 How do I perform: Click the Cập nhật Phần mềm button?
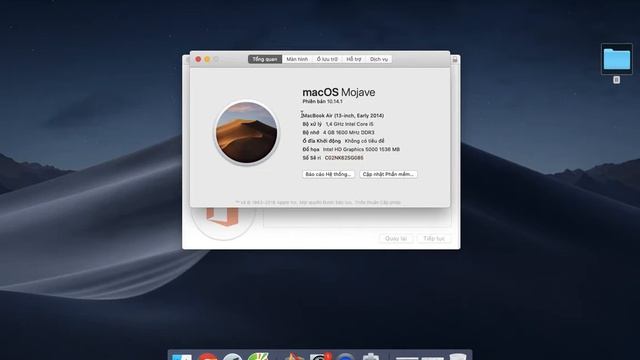(388, 174)
